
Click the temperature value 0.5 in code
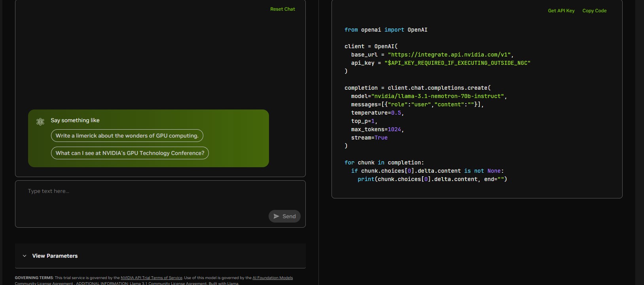[396, 113]
